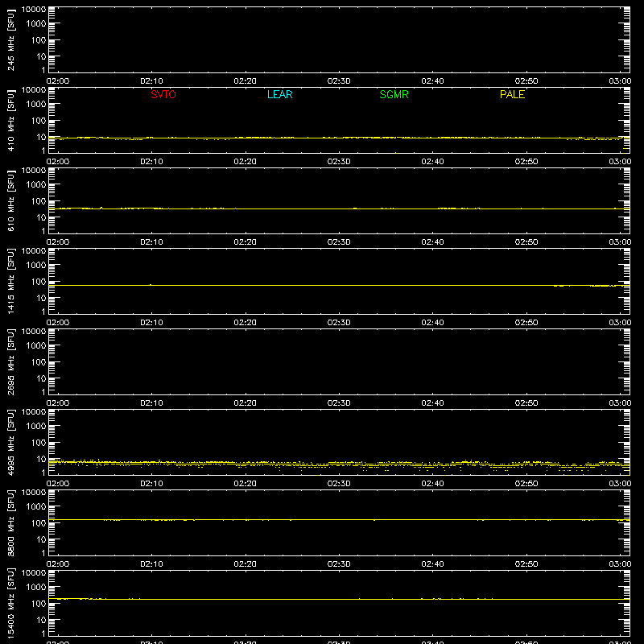Click the 10 y-axis value of 1415 MHz panel
The image size is (644, 644).
(41, 298)
